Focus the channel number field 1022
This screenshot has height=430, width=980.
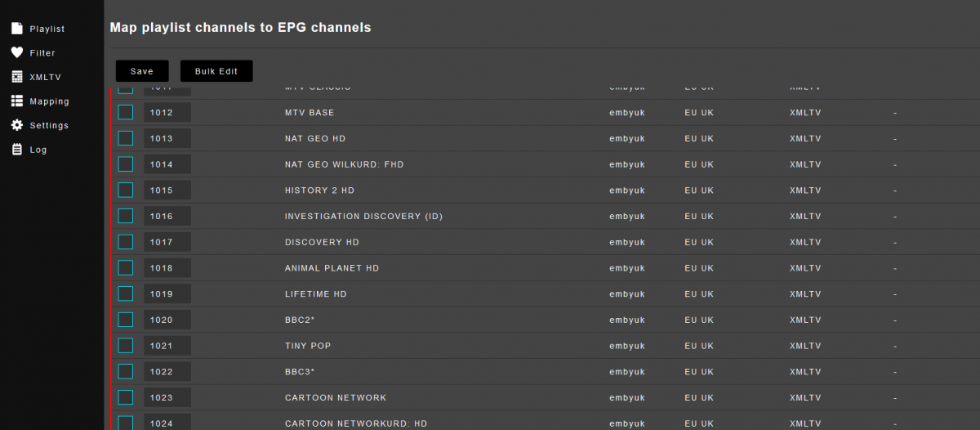(167, 372)
